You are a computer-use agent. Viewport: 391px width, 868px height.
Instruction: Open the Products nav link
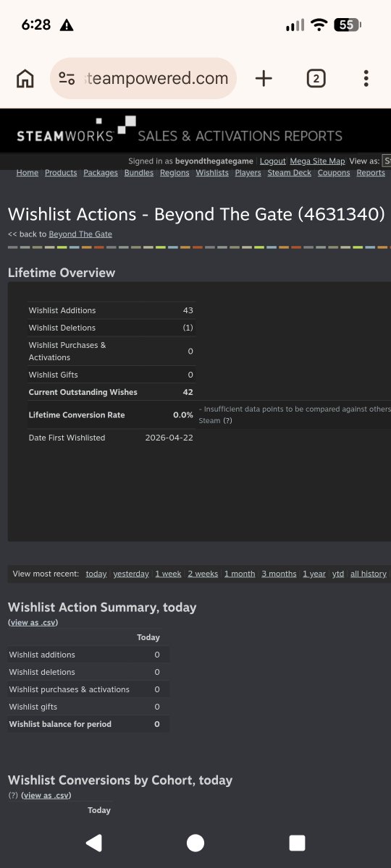pos(61,173)
